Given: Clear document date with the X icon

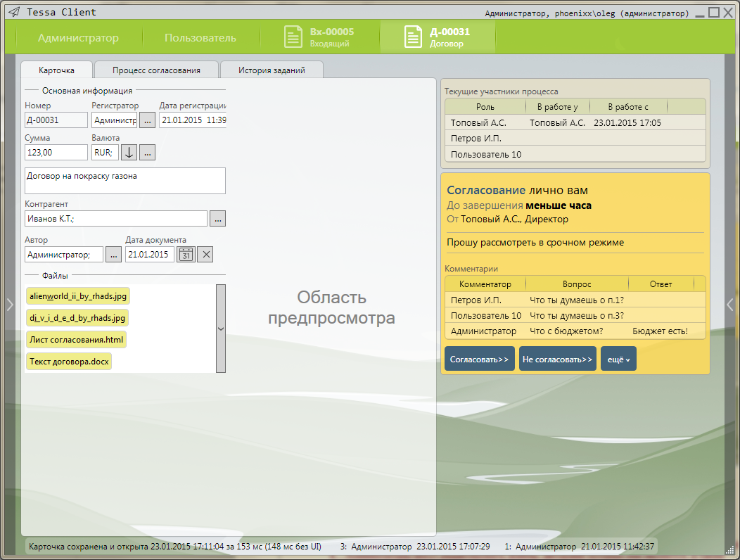Looking at the screenshot, I should (x=205, y=255).
